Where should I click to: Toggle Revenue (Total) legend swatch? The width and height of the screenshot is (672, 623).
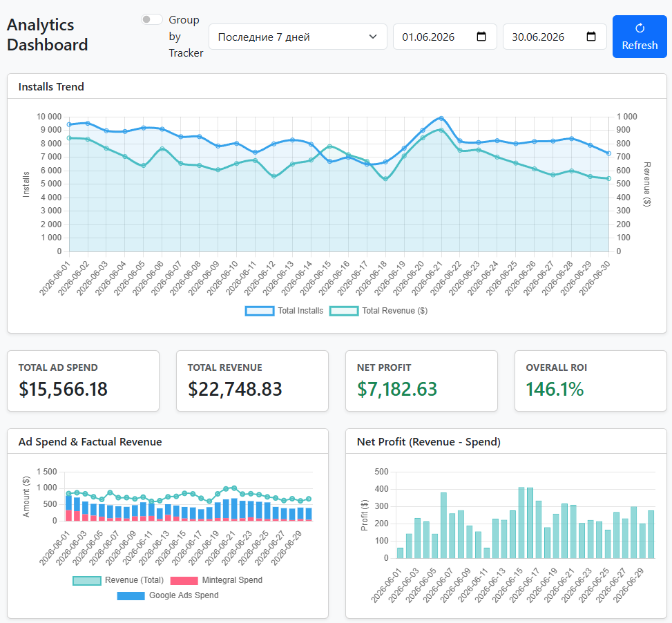tap(87, 581)
